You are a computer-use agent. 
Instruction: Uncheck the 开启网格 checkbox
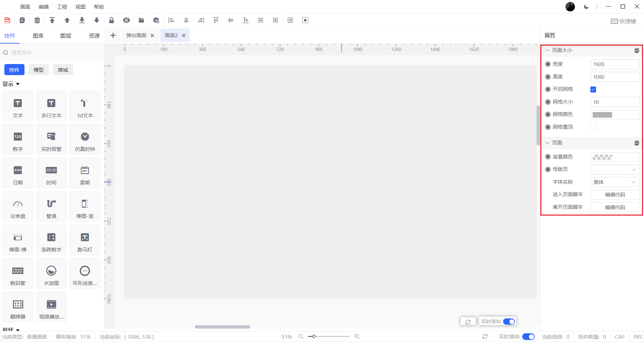click(x=593, y=90)
